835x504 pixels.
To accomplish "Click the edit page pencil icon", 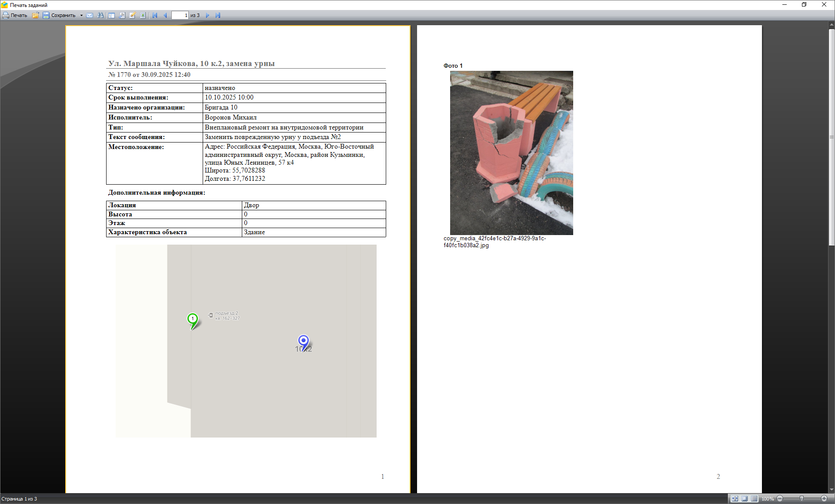I will [x=133, y=15].
